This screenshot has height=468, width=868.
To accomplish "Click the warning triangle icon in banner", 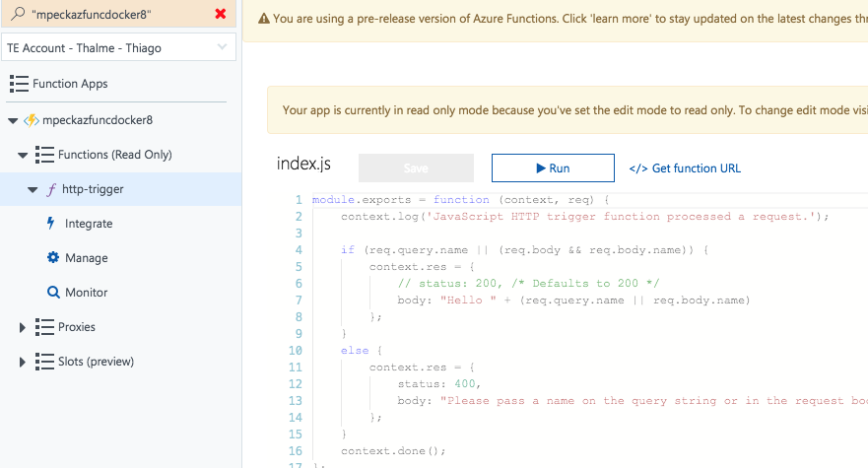I will click(264, 19).
